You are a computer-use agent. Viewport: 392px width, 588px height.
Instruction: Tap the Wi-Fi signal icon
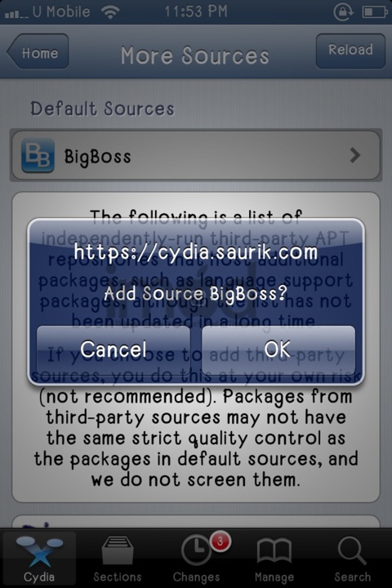[110, 12]
